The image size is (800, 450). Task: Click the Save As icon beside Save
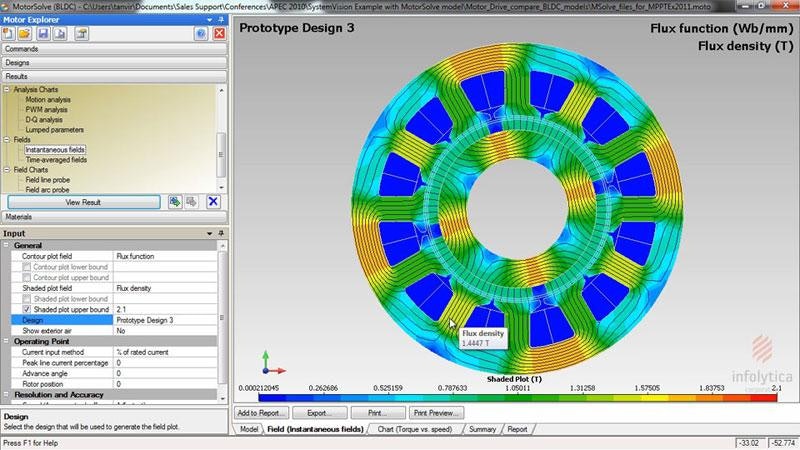tap(60, 33)
